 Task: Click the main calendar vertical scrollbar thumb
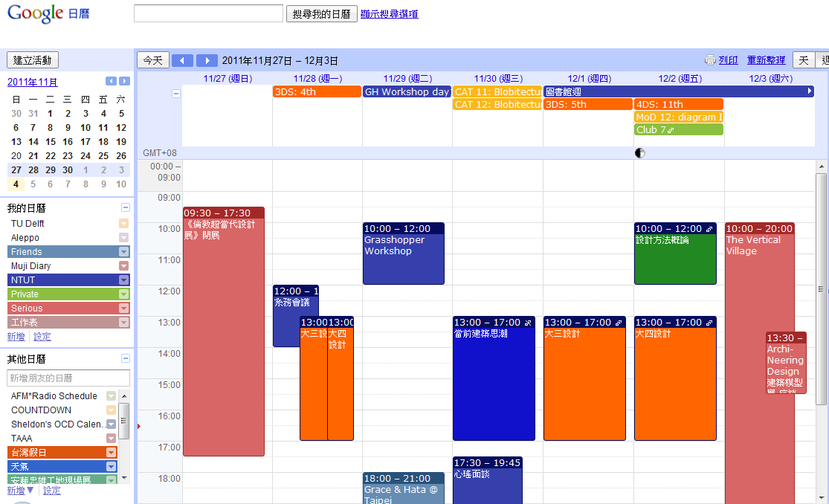[x=821, y=288]
